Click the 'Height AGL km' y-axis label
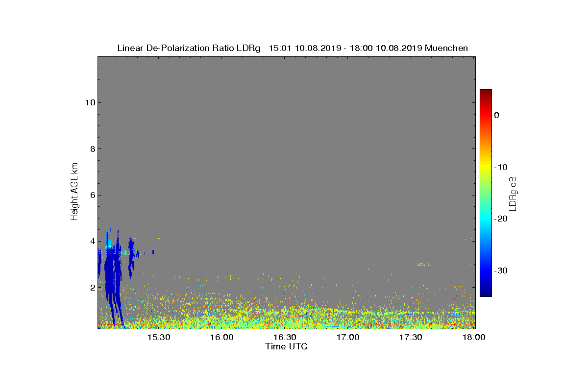 click(x=74, y=192)
